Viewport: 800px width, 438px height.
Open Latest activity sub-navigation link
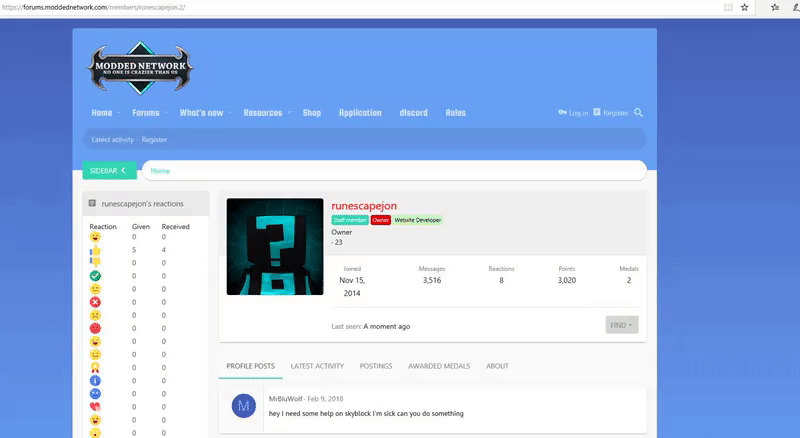pyautogui.click(x=113, y=139)
